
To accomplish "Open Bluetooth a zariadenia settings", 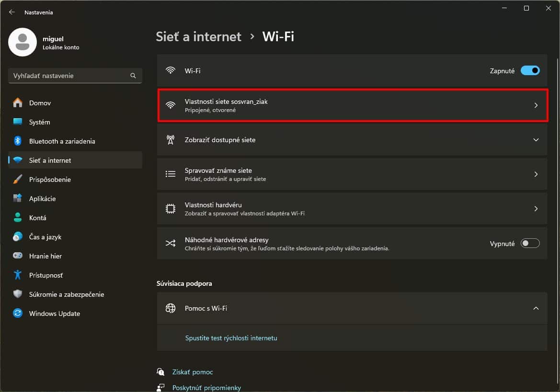I will 75,141.
